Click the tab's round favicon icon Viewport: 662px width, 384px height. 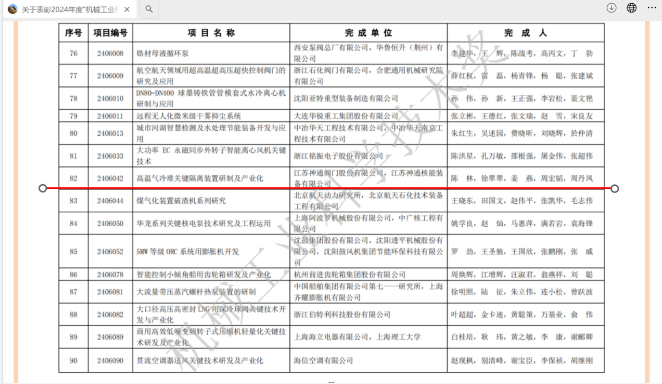coord(13,9)
